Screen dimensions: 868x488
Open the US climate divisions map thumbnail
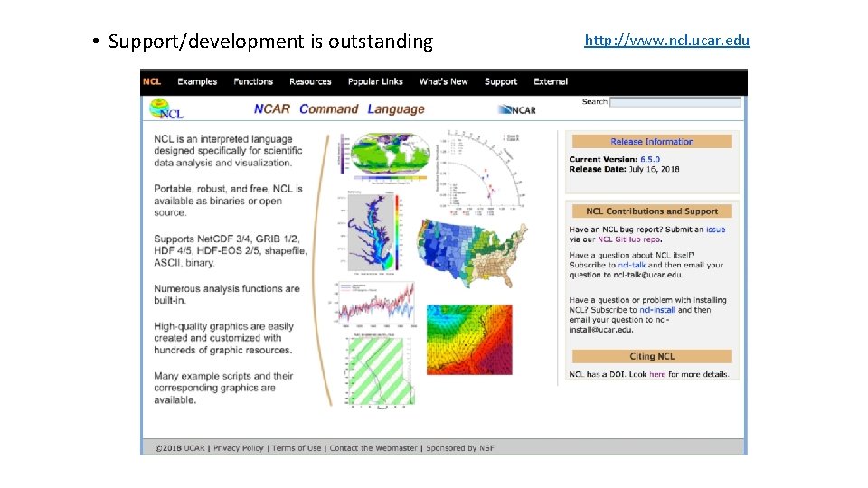[x=472, y=253]
